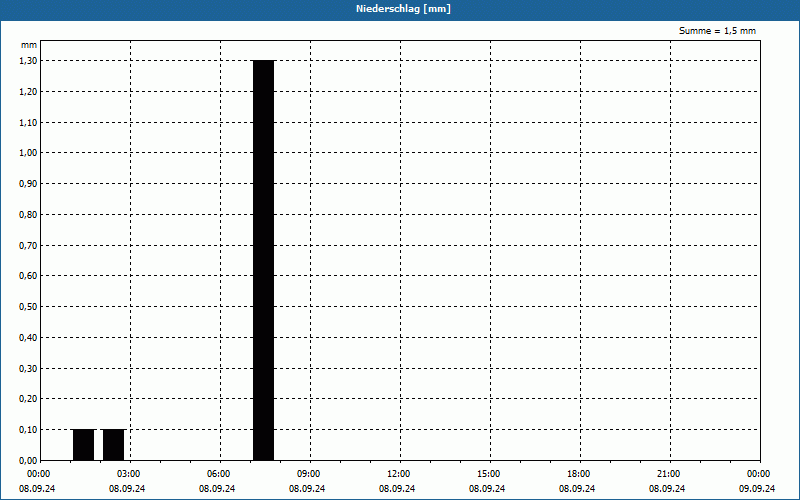Click the 1,10 y-axis value
This screenshot has height=500, width=800.
click(x=28, y=122)
